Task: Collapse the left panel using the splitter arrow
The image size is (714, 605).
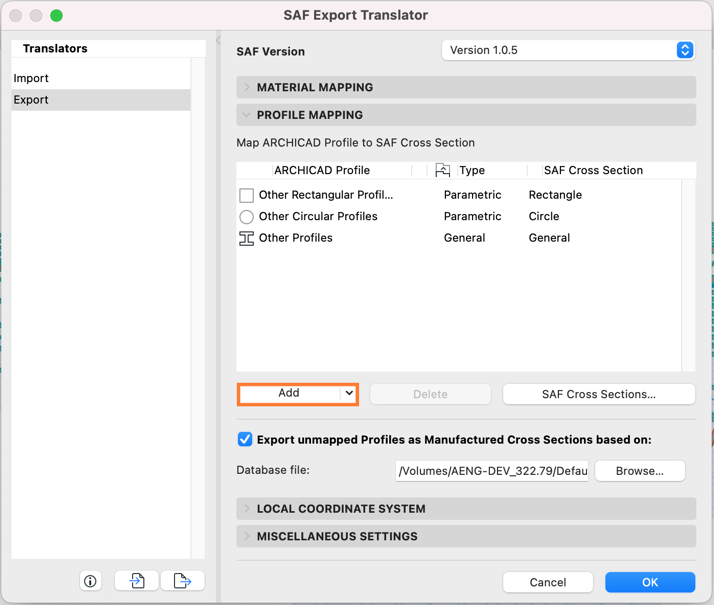Action: click(x=218, y=41)
